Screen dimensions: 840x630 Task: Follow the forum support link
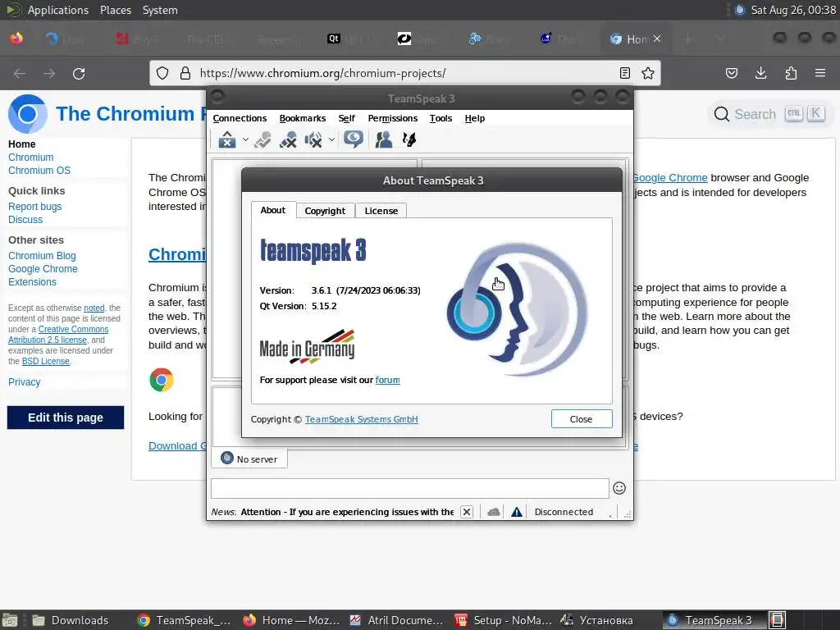[x=388, y=380]
